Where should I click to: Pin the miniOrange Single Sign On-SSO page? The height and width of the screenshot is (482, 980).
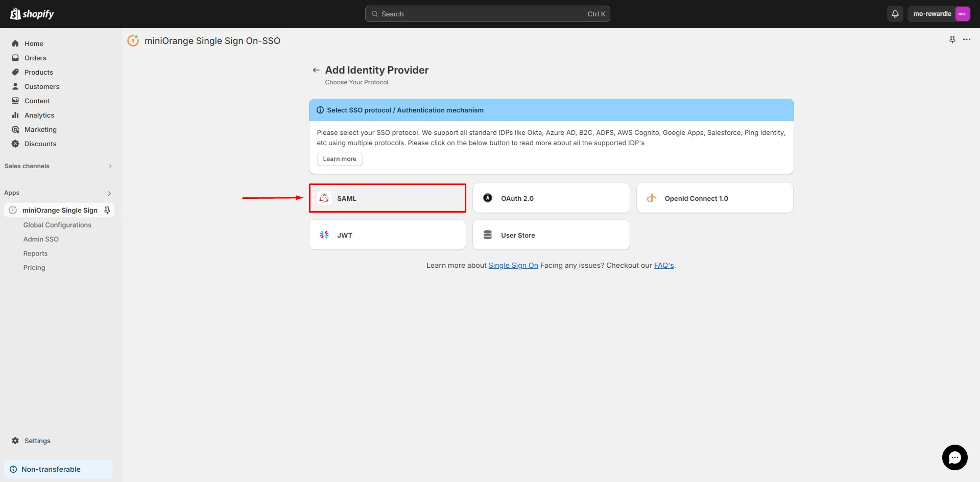pos(952,39)
